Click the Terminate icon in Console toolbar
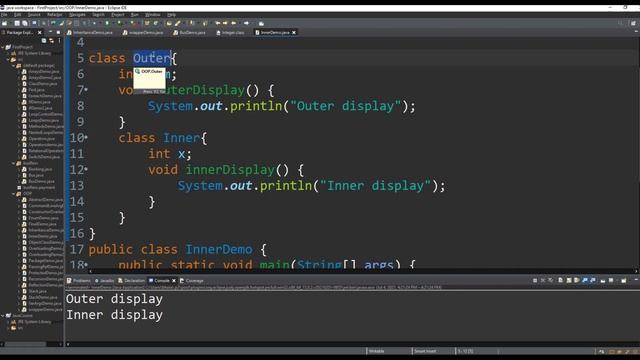The width and height of the screenshot is (640, 360). point(535,280)
